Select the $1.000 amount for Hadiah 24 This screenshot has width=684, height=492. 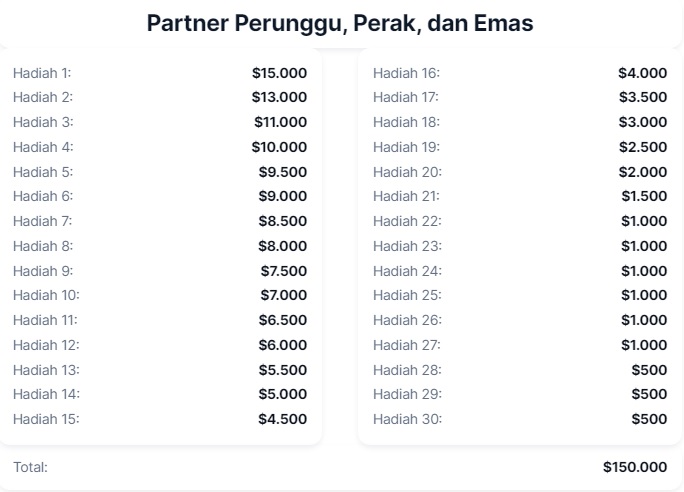[x=644, y=271]
